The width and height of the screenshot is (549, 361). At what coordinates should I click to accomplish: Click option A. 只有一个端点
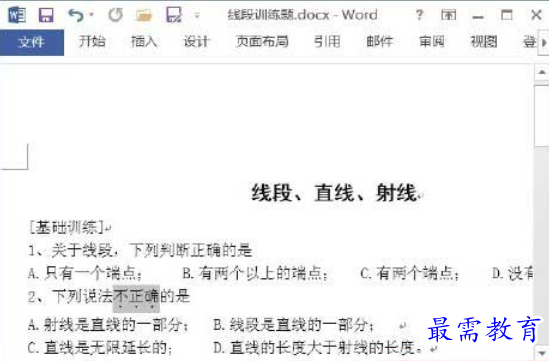(85, 273)
